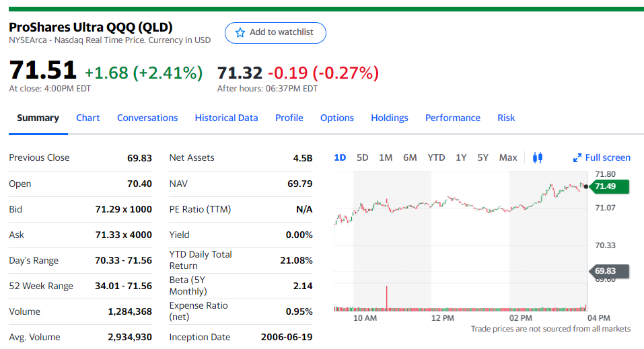Switch chart to 6M range
Viewport: 644px width, 349px height.
410,157
